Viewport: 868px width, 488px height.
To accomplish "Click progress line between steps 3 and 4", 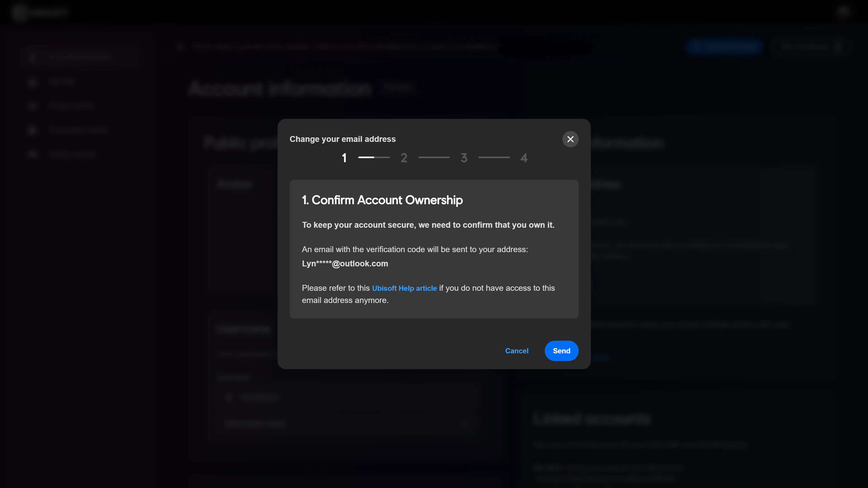I will [x=494, y=157].
